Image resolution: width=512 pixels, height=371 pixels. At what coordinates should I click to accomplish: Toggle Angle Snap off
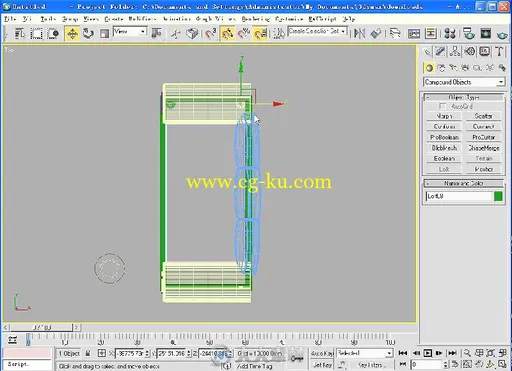click(x=227, y=33)
